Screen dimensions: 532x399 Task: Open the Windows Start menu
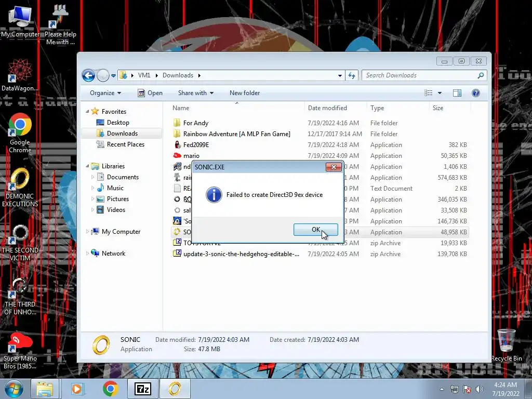(14, 389)
